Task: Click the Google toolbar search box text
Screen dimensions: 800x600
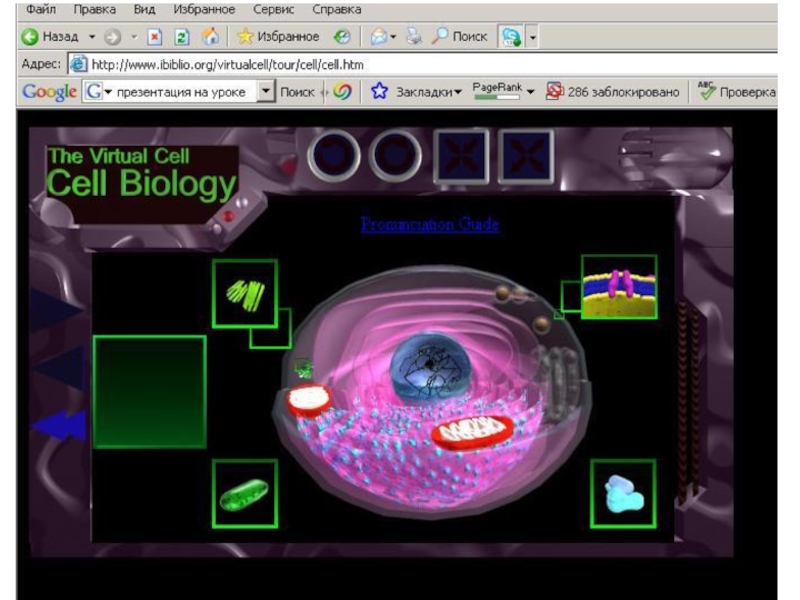Action: (x=181, y=92)
